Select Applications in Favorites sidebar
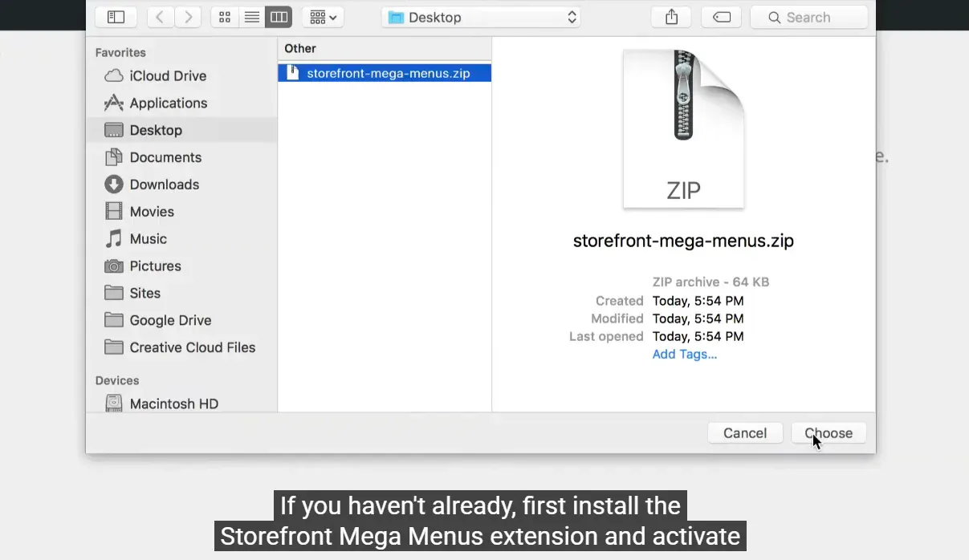 tap(168, 103)
